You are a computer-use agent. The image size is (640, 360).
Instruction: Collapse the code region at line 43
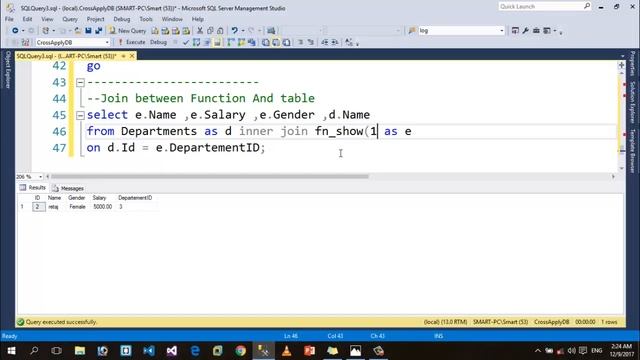(80, 82)
